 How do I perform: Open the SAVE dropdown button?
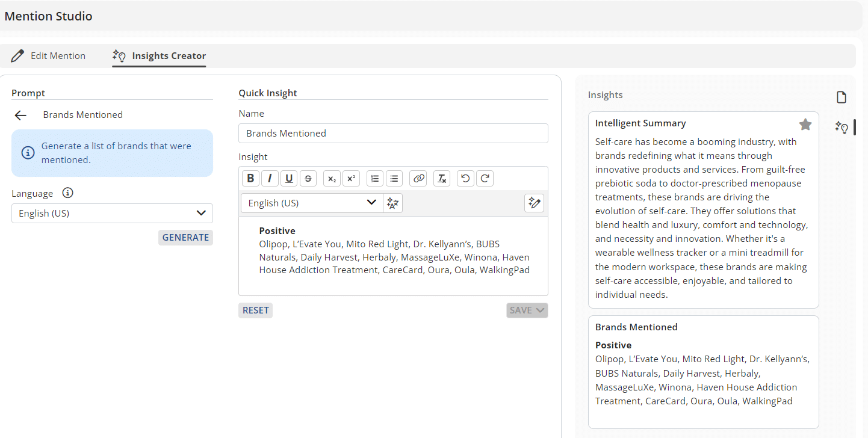pyautogui.click(x=527, y=310)
